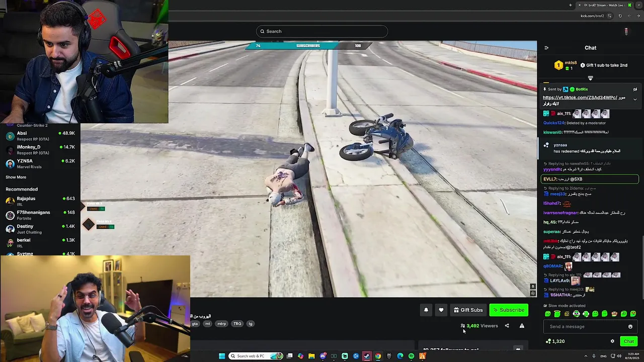Click the tg tag

point(250,324)
